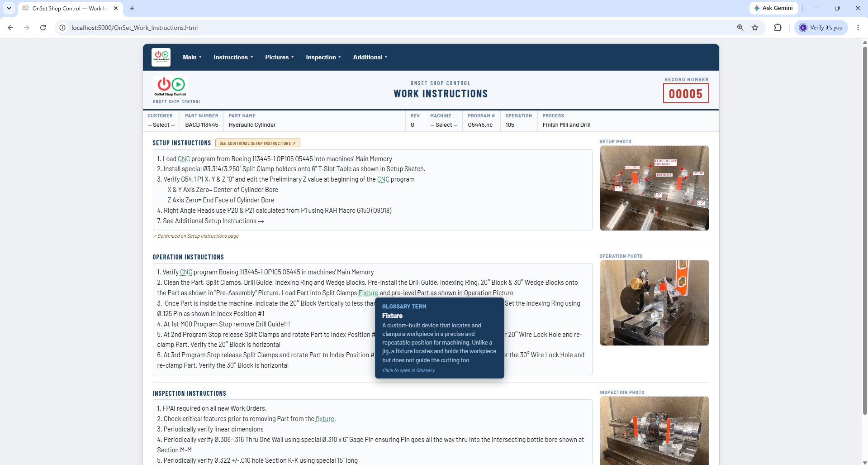The image size is (868, 465).
Task: Click the OnSet logo in navigation bar
Action: click(x=161, y=57)
